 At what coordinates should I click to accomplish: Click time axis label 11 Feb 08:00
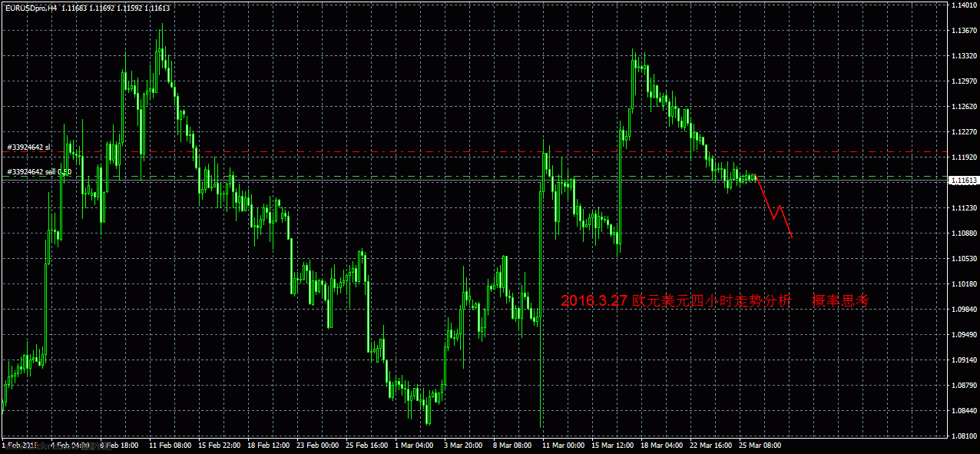coord(171,445)
